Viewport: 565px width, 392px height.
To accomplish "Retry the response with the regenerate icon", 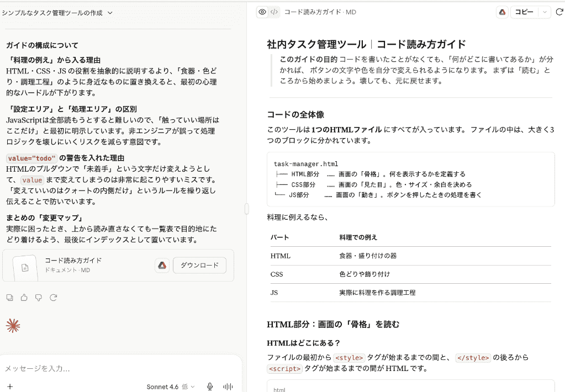I will [x=54, y=298].
